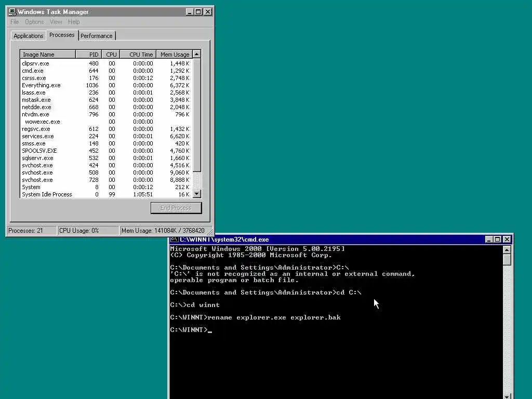This screenshot has width=532, height=399.
Task: Sort processes by PID column header
Action: [88, 55]
